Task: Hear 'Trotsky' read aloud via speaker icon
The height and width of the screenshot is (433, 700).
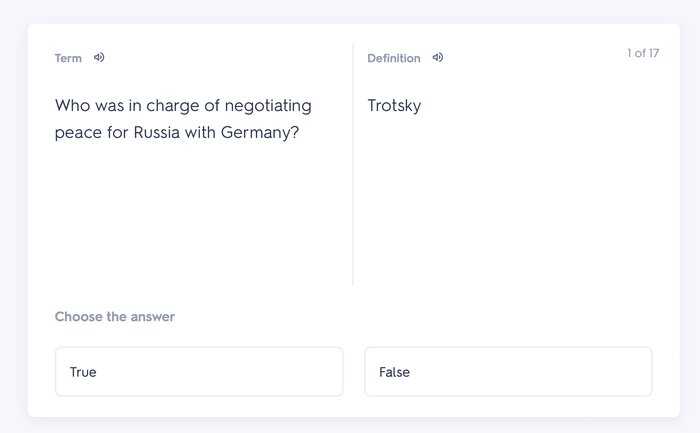Action: pyautogui.click(x=438, y=58)
